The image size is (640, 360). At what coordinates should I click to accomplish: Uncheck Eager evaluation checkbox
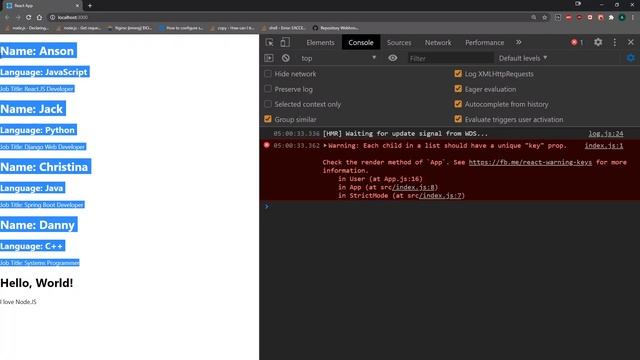point(458,89)
